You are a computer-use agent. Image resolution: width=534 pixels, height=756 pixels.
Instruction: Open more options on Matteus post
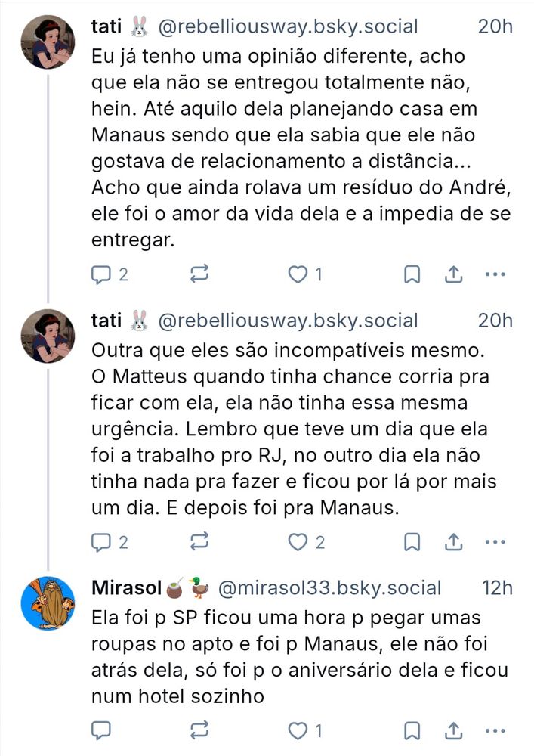495,541
